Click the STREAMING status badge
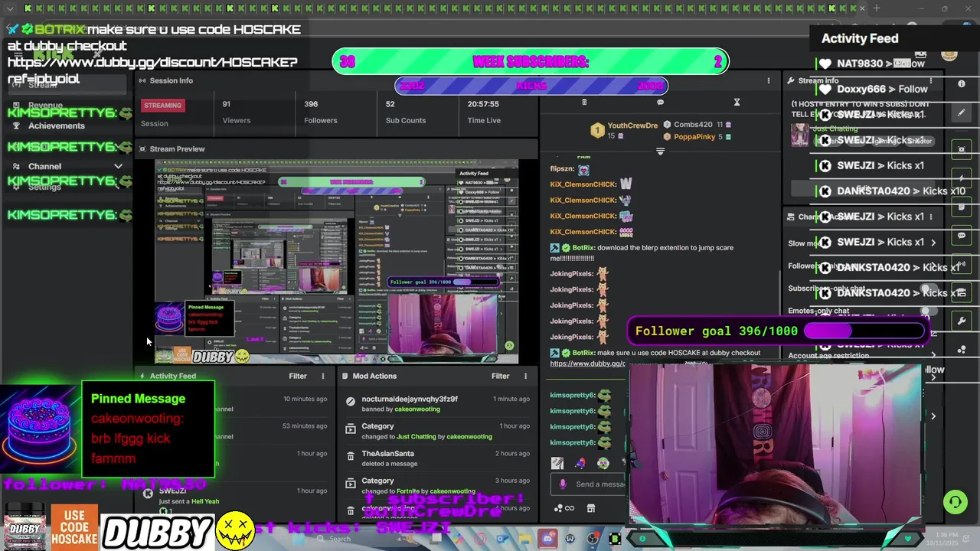Image resolution: width=980 pixels, height=551 pixels. pyautogui.click(x=162, y=106)
